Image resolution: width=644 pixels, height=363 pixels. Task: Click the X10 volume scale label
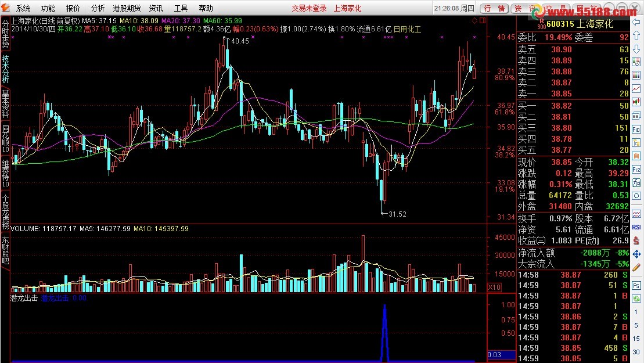pyautogui.click(x=494, y=287)
